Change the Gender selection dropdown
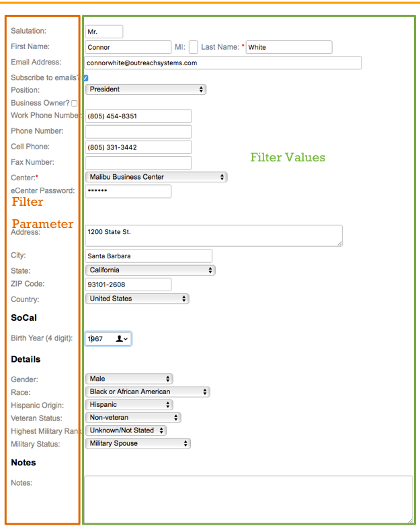 tap(129, 379)
